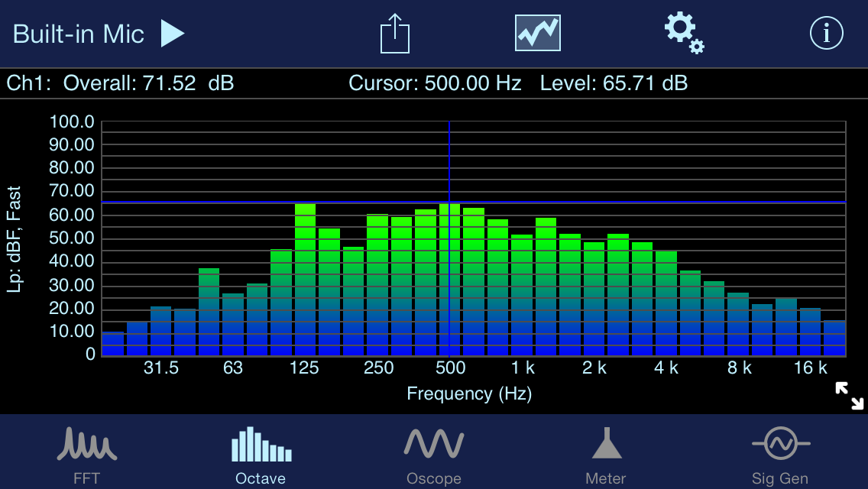Open the share/export icon
This screenshot has width=868, height=489.
pos(395,34)
